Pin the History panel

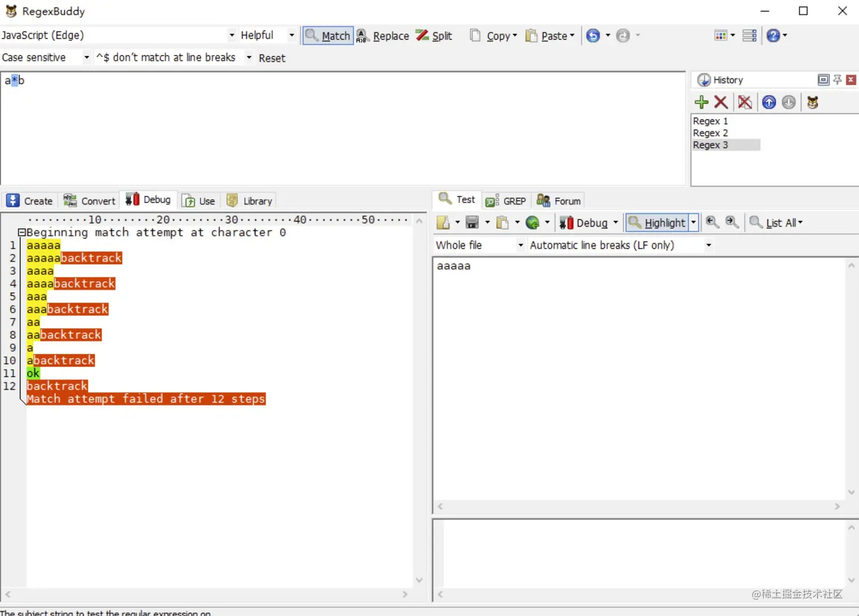(x=837, y=79)
